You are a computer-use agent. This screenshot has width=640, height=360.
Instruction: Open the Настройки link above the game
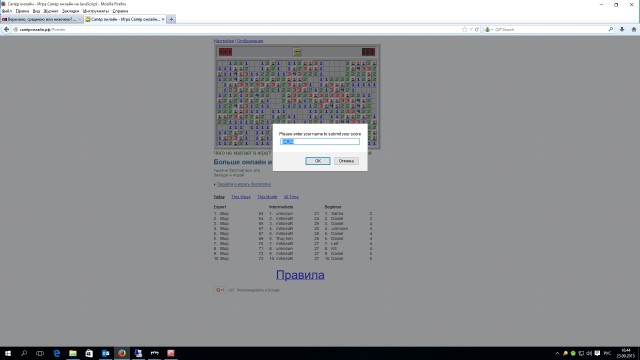click(224, 41)
